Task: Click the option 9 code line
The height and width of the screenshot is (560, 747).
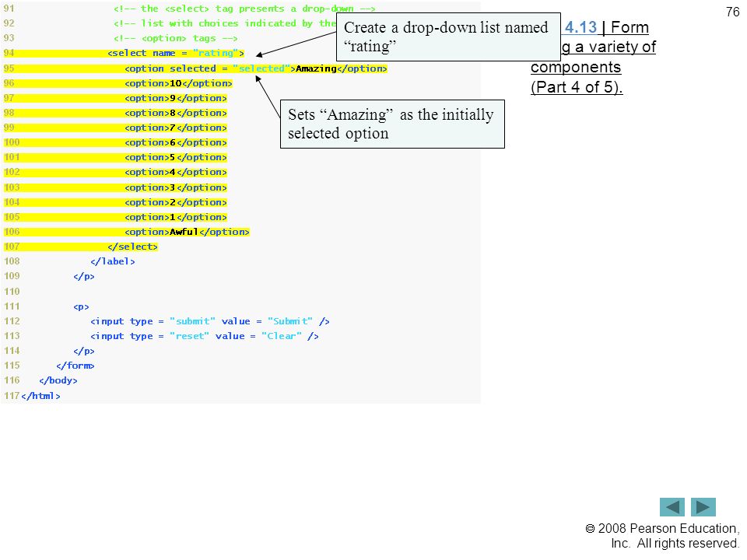Action: (175, 98)
